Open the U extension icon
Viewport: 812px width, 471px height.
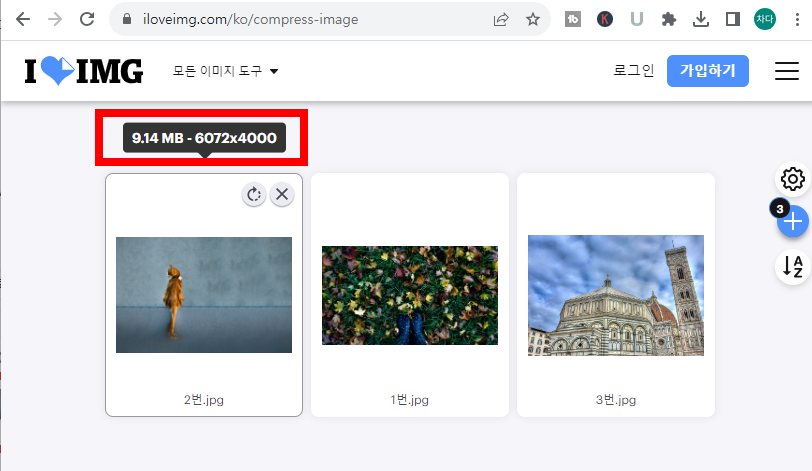coord(636,20)
